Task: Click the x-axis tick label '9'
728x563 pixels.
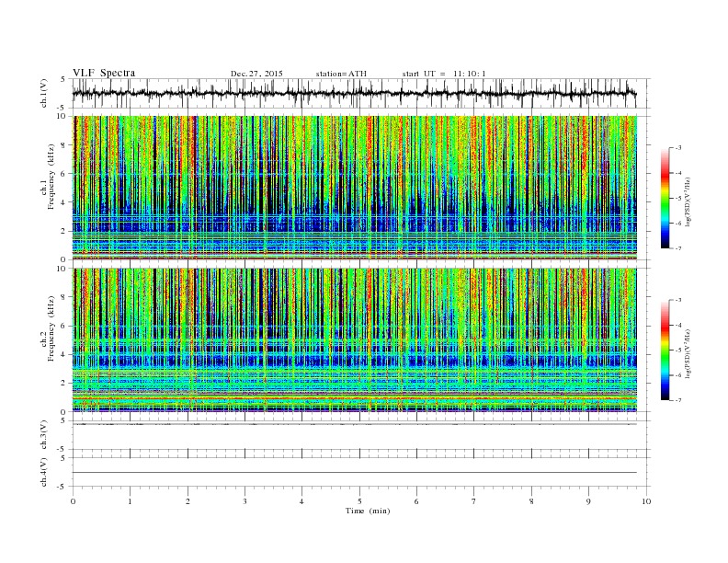Action: (588, 501)
